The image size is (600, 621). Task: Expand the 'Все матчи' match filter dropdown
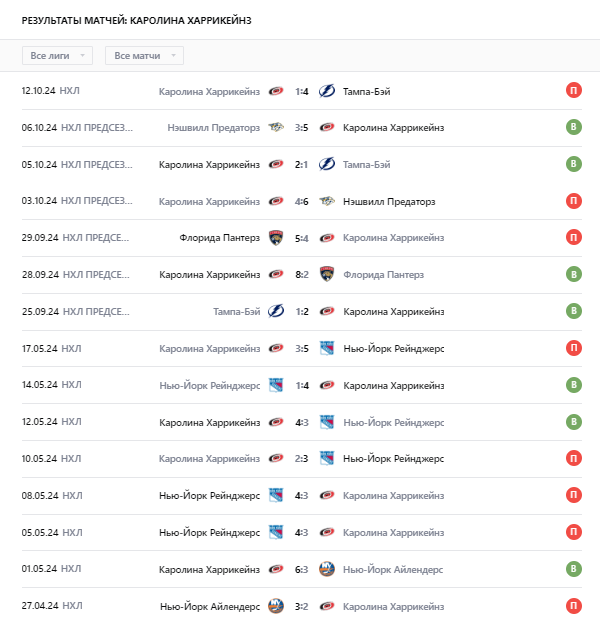pyautogui.click(x=144, y=56)
